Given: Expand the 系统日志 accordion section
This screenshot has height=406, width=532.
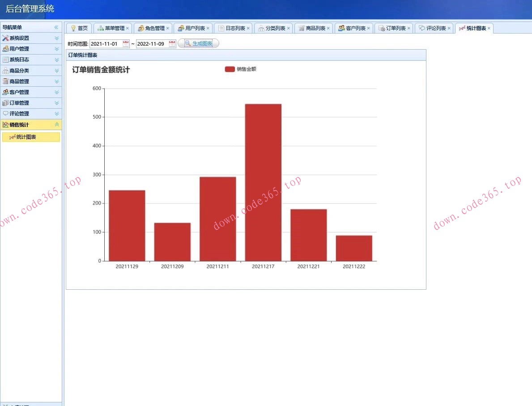Looking at the screenshot, I should click(x=56, y=60).
